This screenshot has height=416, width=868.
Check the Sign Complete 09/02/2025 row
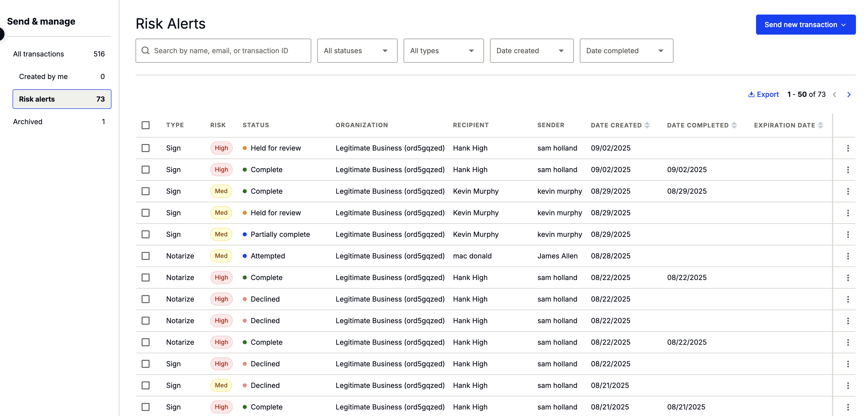[146, 170]
